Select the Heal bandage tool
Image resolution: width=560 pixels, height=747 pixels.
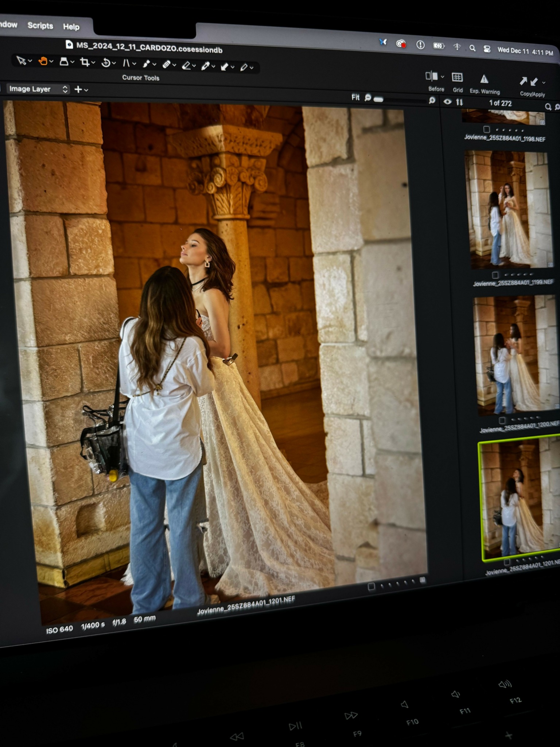(166, 65)
